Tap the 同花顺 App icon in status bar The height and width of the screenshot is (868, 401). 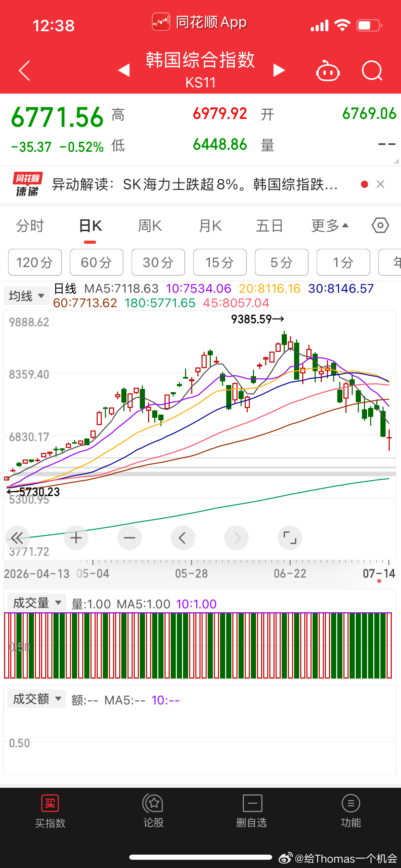point(161,22)
